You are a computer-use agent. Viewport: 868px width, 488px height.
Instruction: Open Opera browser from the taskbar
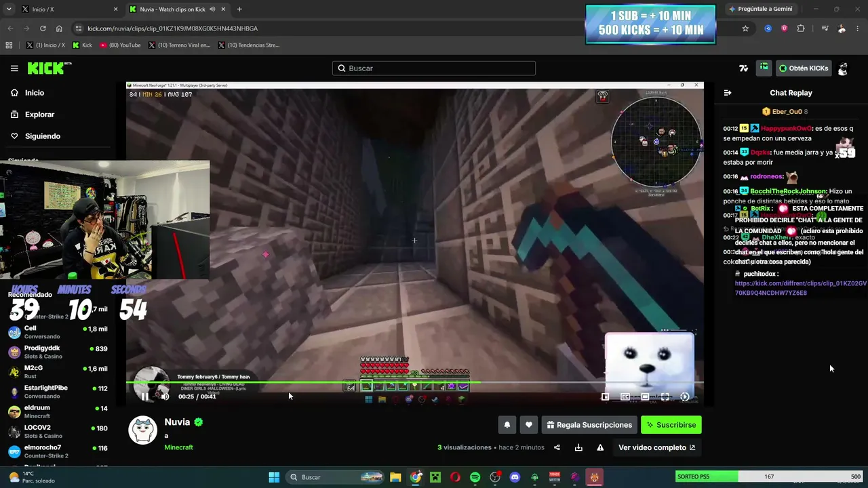tap(455, 477)
